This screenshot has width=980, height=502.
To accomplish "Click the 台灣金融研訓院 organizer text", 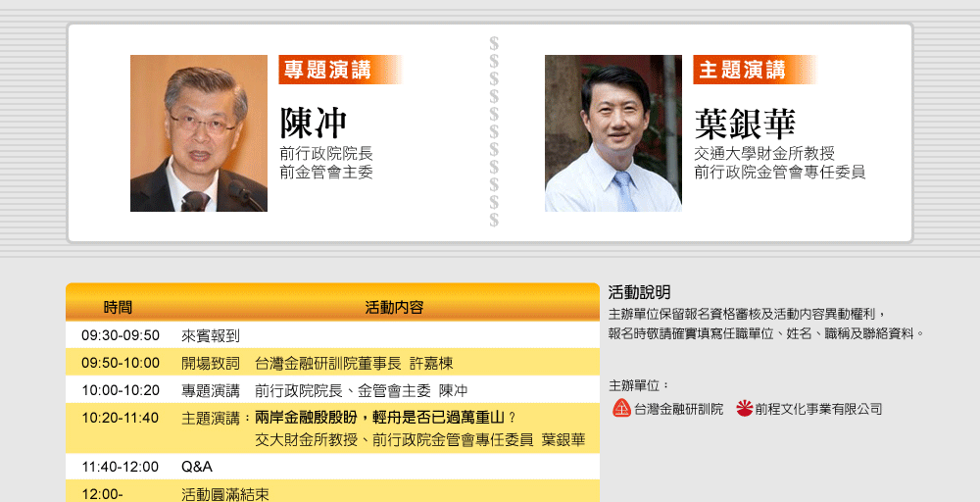I will 678,409.
